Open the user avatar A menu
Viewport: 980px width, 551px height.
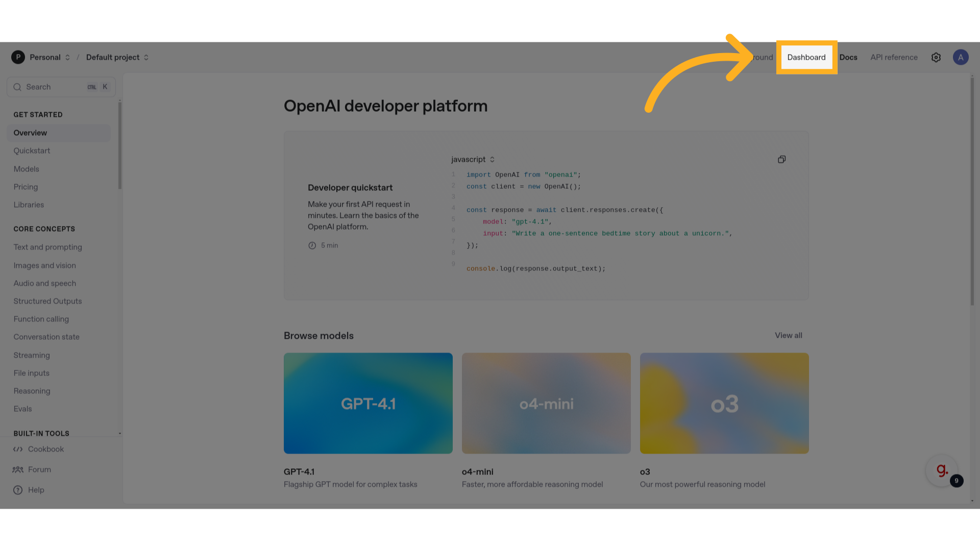(961, 57)
